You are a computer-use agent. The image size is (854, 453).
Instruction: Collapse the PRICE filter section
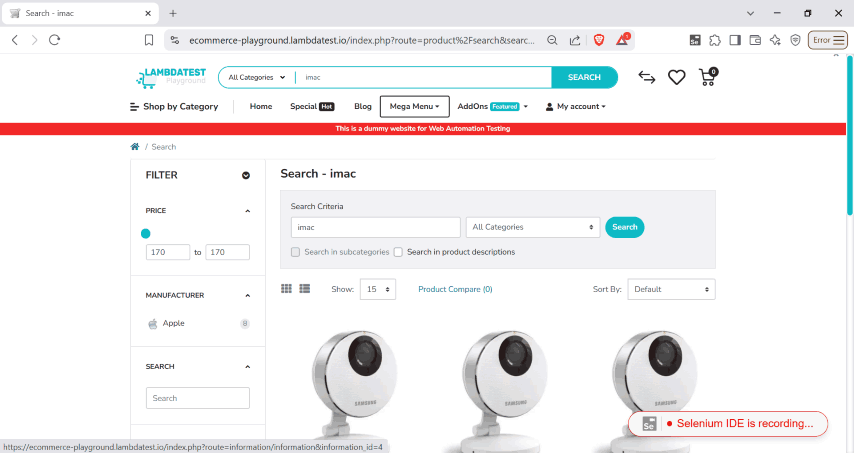pyautogui.click(x=248, y=211)
